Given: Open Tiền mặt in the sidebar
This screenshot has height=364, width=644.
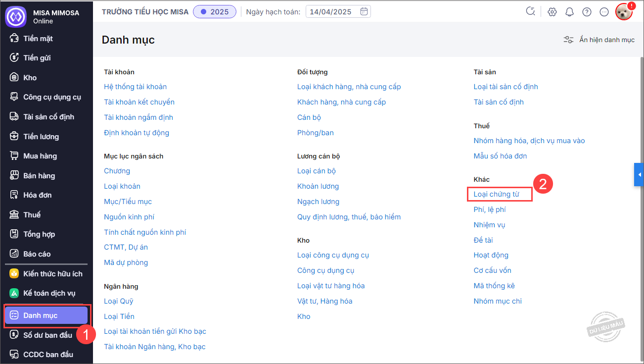Looking at the screenshot, I should tap(38, 39).
